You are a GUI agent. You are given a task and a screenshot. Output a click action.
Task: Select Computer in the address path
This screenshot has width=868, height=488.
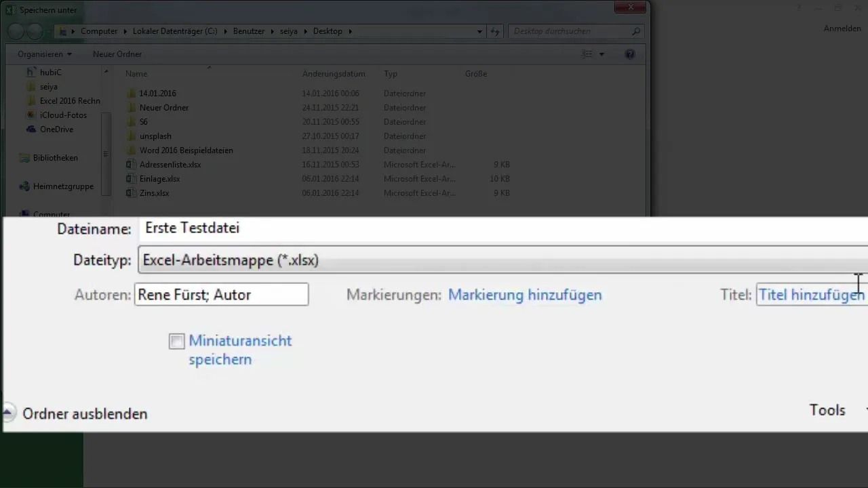coord(99,31)
